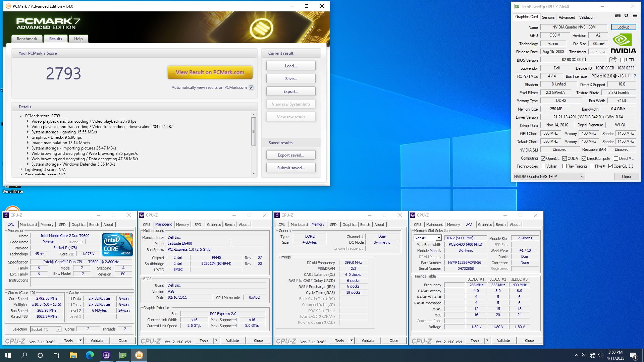Click the Export saved... button
644x362 pixels.
(x=291, y=155)
